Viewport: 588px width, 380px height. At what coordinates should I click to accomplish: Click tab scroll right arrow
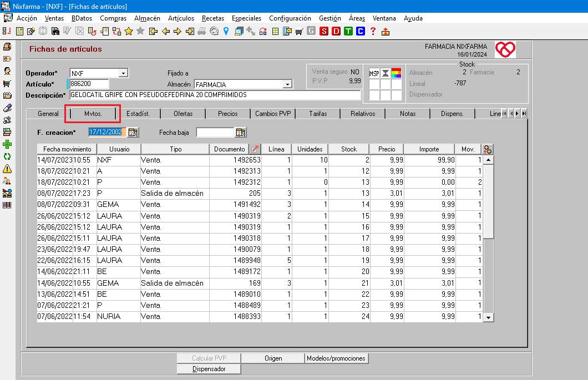[x=517, y=113]
